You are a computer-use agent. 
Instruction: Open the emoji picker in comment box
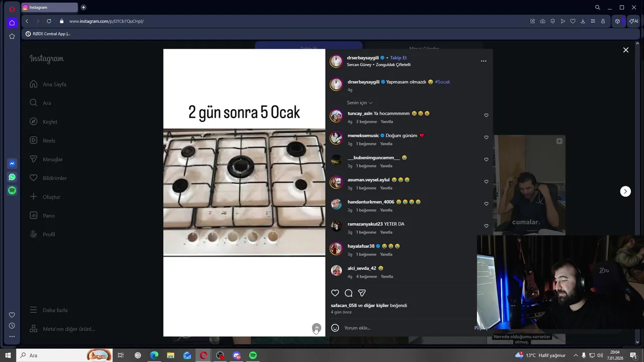[335, 328]
